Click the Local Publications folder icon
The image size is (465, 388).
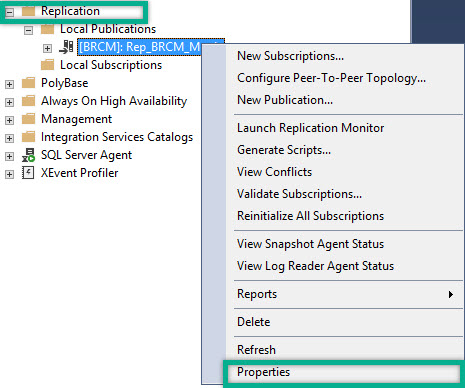pyautogui.click(x=47, y=29)
